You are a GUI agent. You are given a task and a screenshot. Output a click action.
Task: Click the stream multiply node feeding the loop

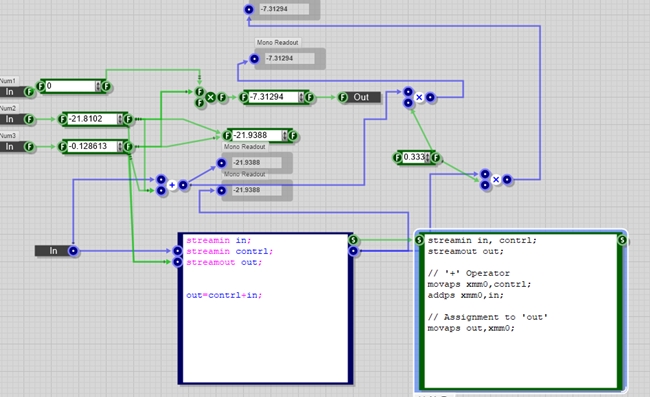(x=419, y=97)
